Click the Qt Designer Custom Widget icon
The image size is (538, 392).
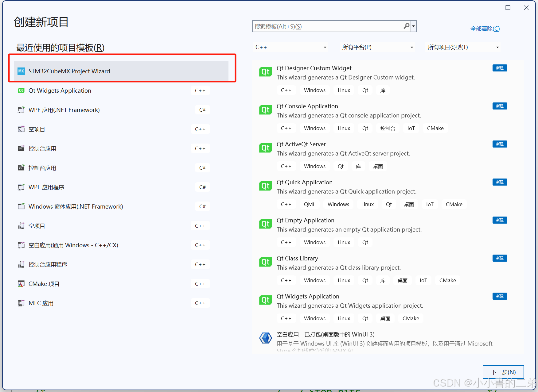click(x=265, y=71)
